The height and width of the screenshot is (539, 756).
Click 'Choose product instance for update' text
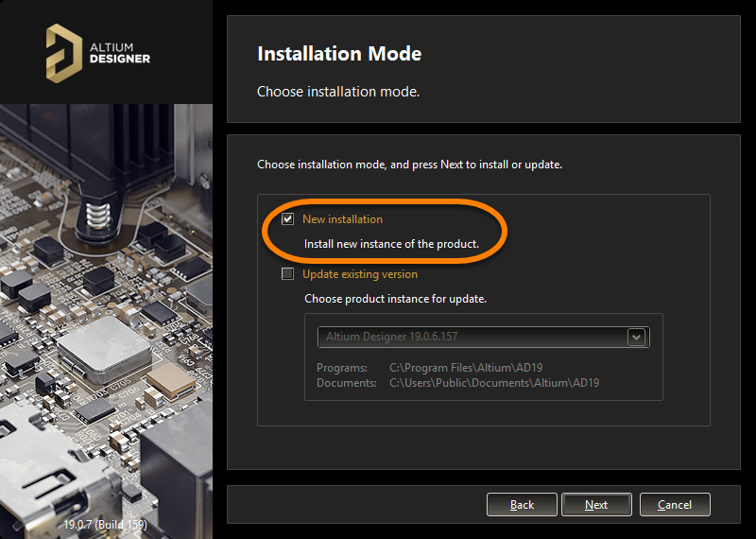[395, 299]
